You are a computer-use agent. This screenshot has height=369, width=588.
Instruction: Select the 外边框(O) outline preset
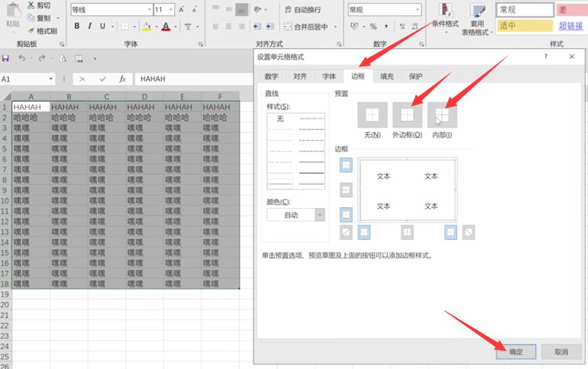pos(407,115)
